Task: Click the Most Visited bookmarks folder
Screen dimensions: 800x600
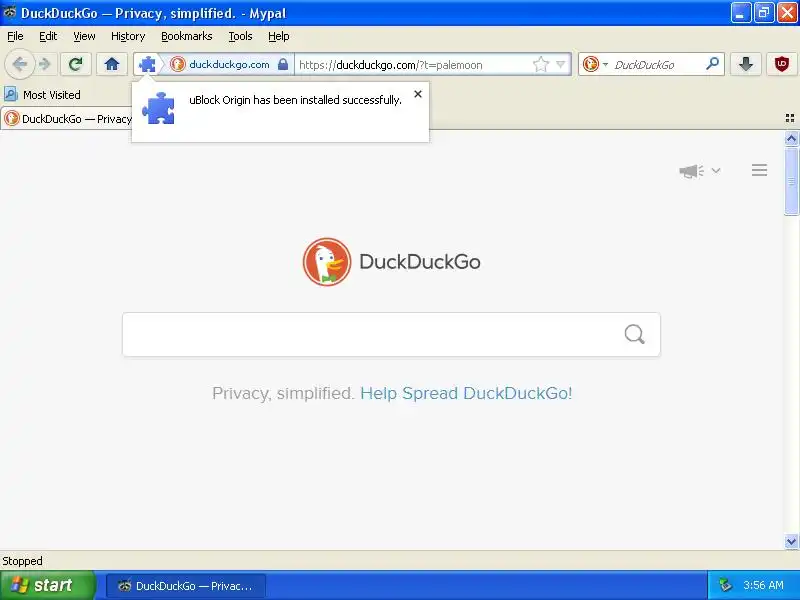Action: pyautogui.click(x=42, y=94)
